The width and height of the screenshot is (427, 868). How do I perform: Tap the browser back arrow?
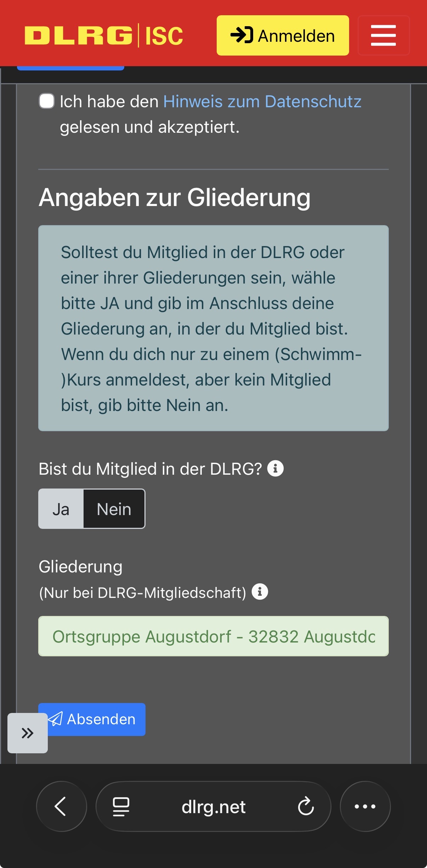coord(61,806)
